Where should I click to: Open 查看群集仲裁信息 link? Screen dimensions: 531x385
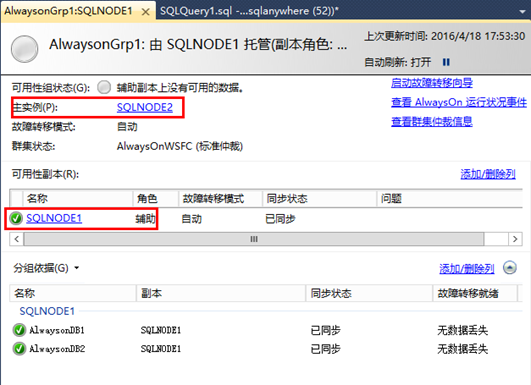[x=432, y=121]
